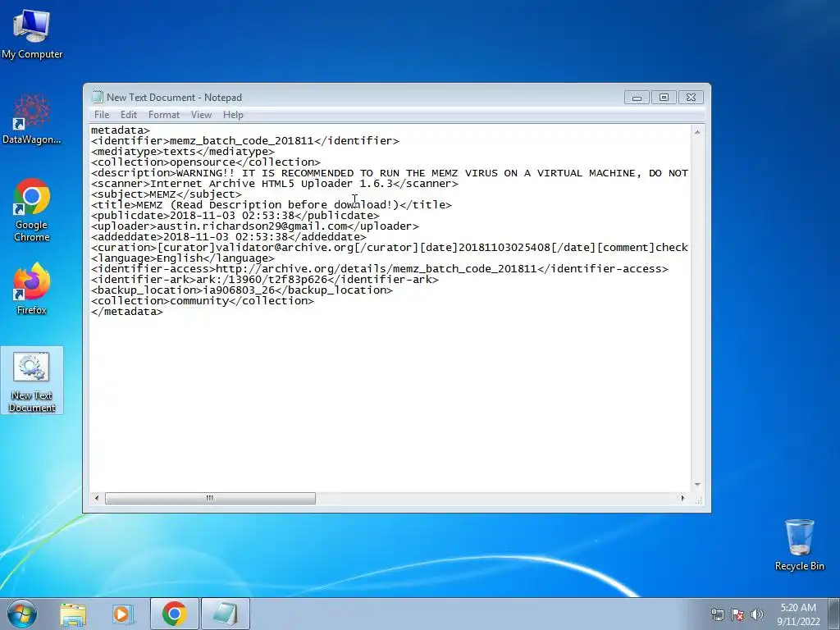Screen dimensions: 840x630
Task: Select the Firefox desktop shortcut
Action: [32, 288]
